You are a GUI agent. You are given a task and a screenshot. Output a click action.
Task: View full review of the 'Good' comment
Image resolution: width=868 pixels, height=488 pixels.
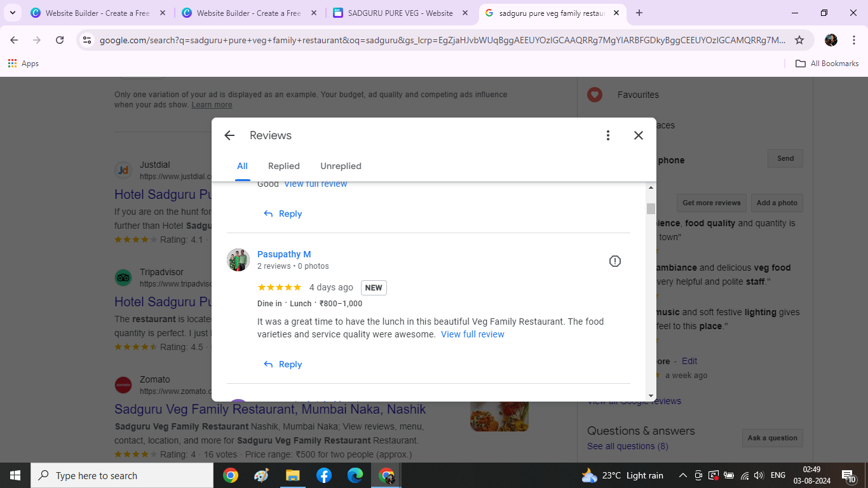[x=316, y=184]
